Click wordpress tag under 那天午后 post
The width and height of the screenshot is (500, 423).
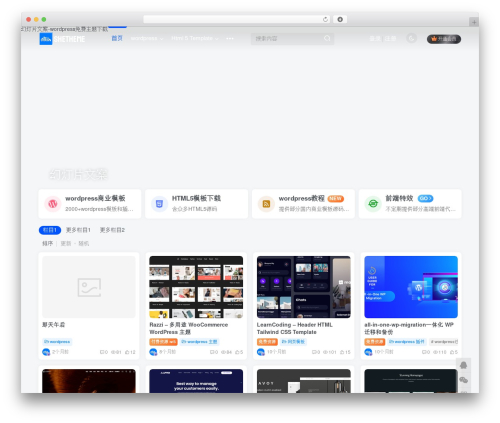(57, 342)
